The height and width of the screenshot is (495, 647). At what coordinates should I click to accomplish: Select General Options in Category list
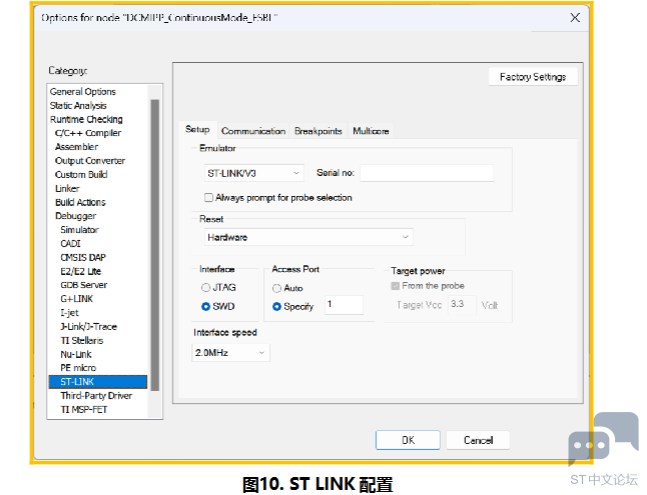click(83, 92)
